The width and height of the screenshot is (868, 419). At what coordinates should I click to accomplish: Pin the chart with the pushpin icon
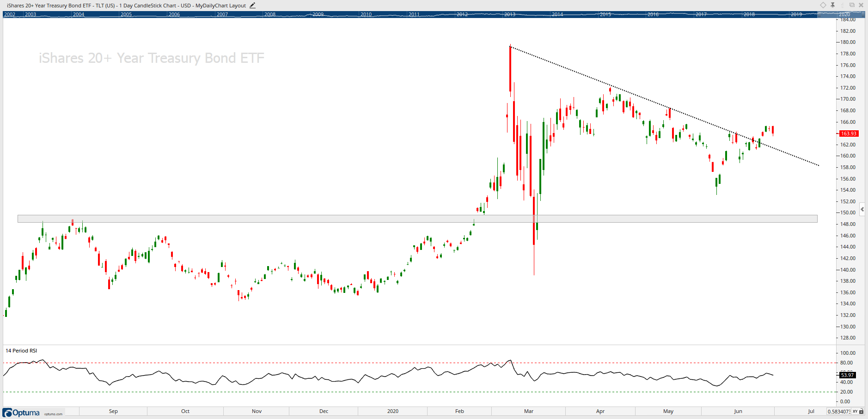point(832,5)
